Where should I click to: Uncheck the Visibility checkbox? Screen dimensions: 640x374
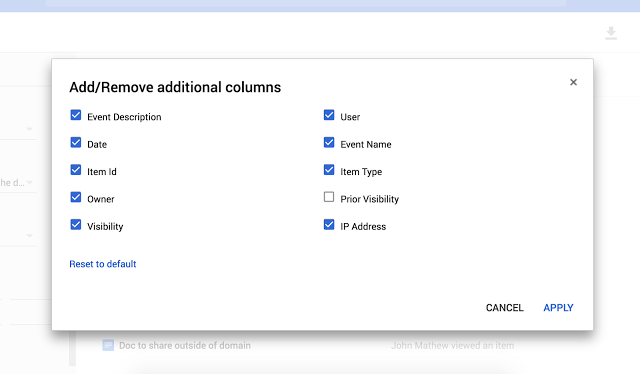tap(76, 225)
